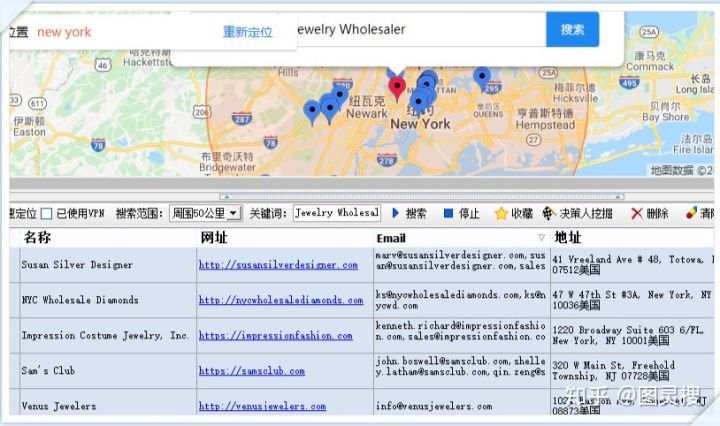
Task: Open the venusjewelers.com link
Action: [x=262, y=406]
